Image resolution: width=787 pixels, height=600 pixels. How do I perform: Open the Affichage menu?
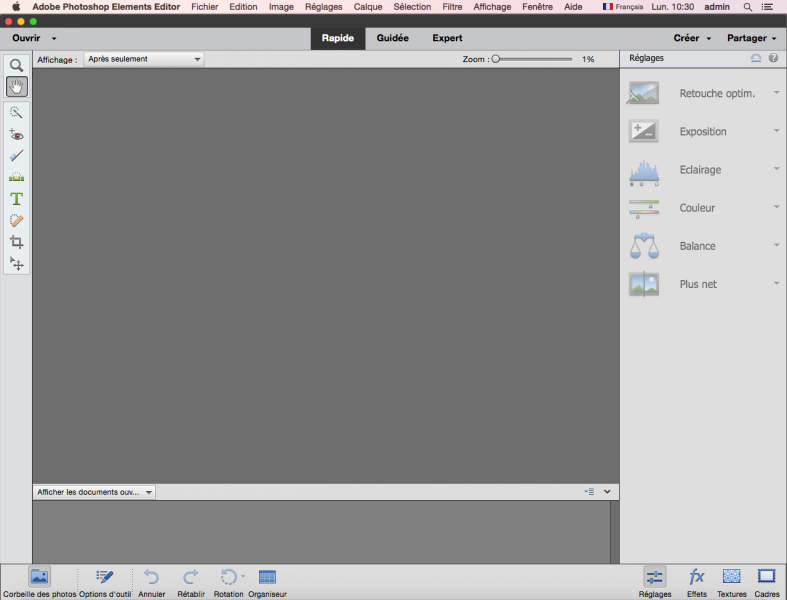492,7
